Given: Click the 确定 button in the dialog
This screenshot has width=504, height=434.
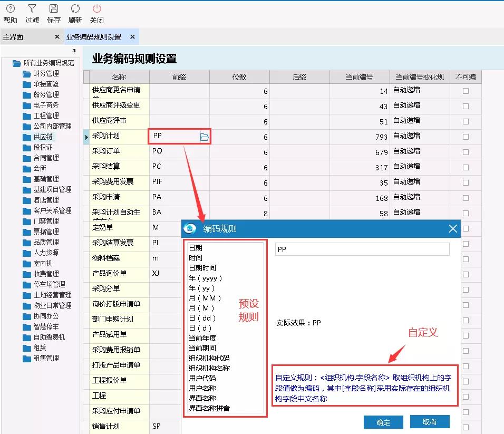Looking at the screenshot, I should coord(383,422).
